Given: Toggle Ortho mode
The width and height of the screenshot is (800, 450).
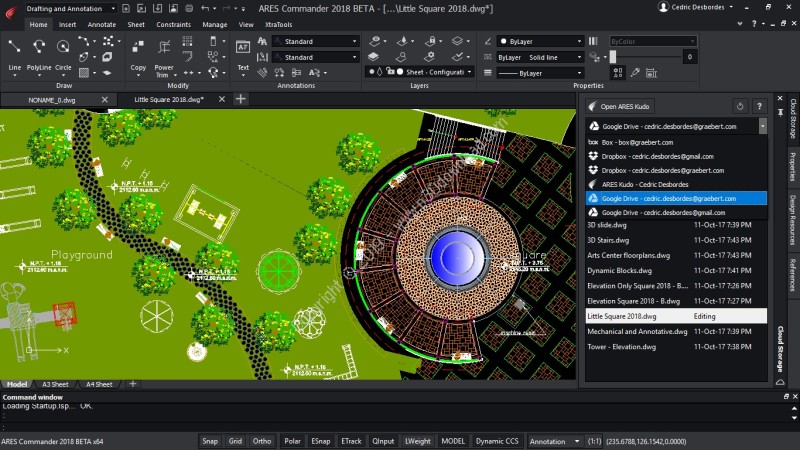Looking at the screenshot, I should click(262, 441).
